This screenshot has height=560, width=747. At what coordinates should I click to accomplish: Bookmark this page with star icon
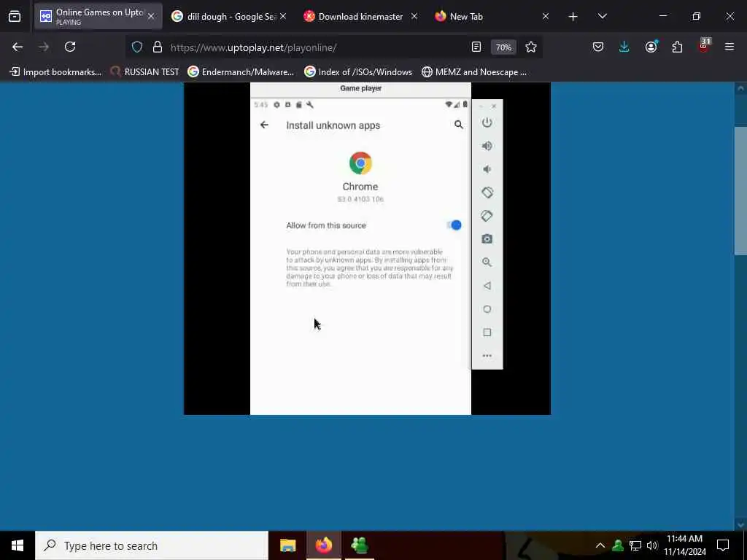(531, 47)
